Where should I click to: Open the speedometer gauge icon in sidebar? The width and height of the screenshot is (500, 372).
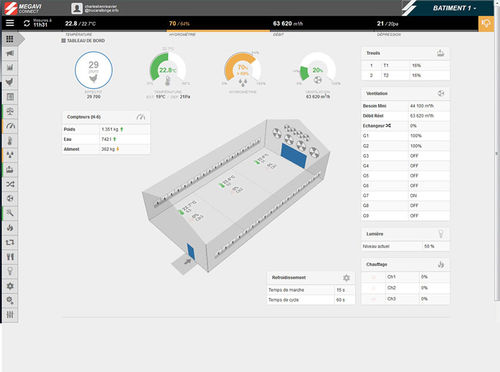pos(10,126)
